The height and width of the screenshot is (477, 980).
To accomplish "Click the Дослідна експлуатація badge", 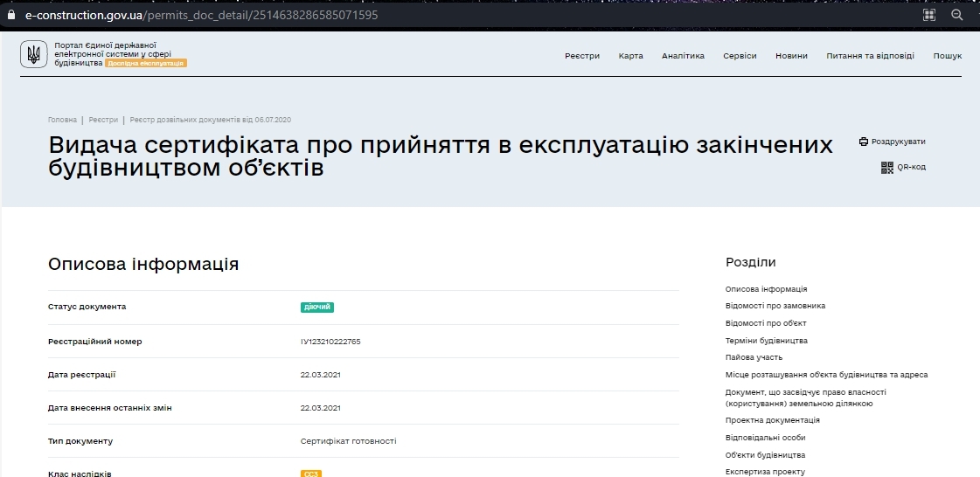I will [146, 63].
